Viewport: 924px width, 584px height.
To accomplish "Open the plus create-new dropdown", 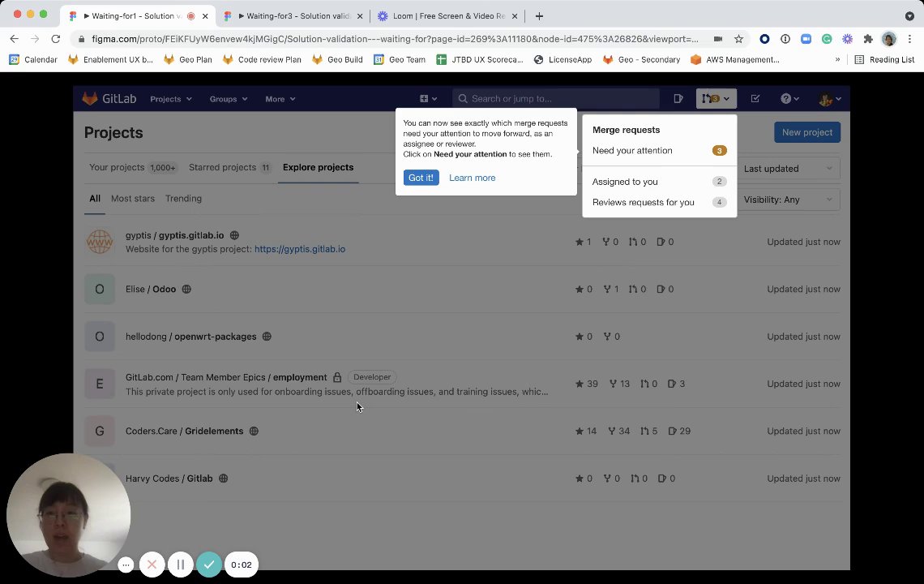I will [x=429, y=98].
